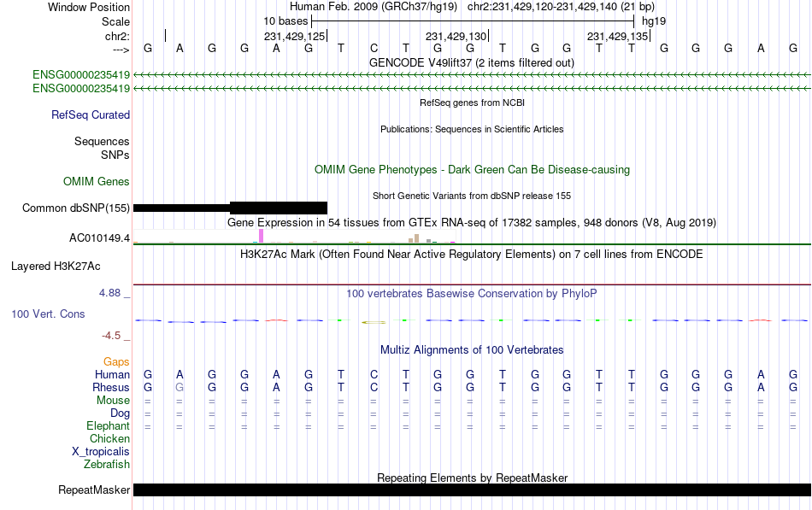Select the Mouse alignment row label
812x510 pixels.
tap(113, 401)
